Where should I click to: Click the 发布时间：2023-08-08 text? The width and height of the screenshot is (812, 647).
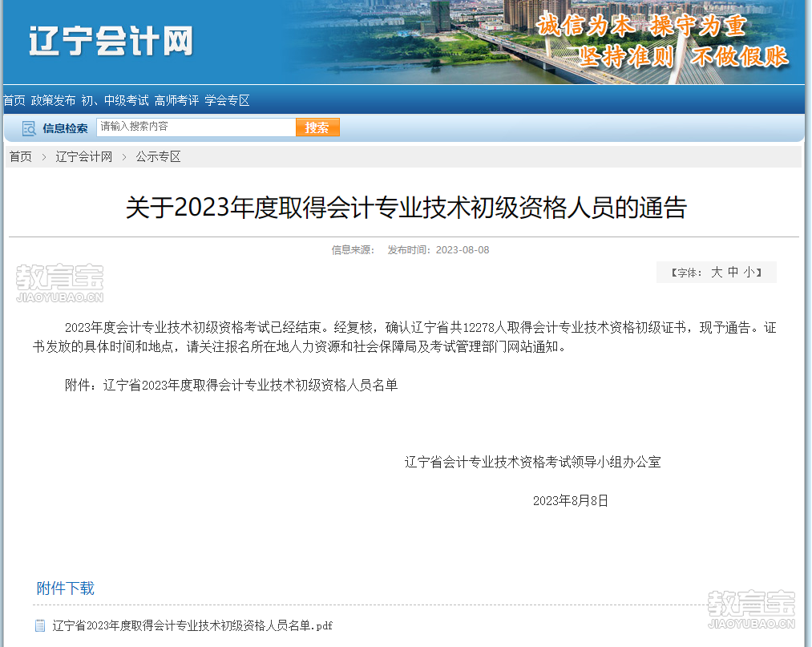coord(438,250)
